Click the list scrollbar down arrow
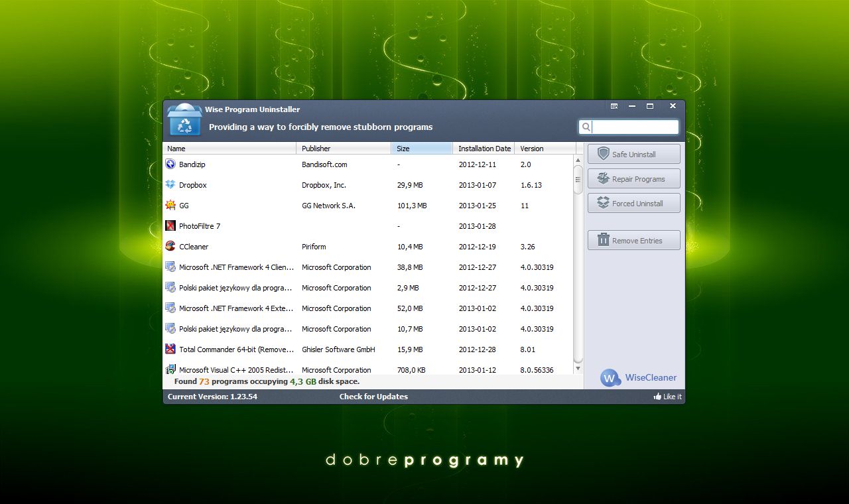The width and height of the screenshot is (849, 504). point(578,368)
